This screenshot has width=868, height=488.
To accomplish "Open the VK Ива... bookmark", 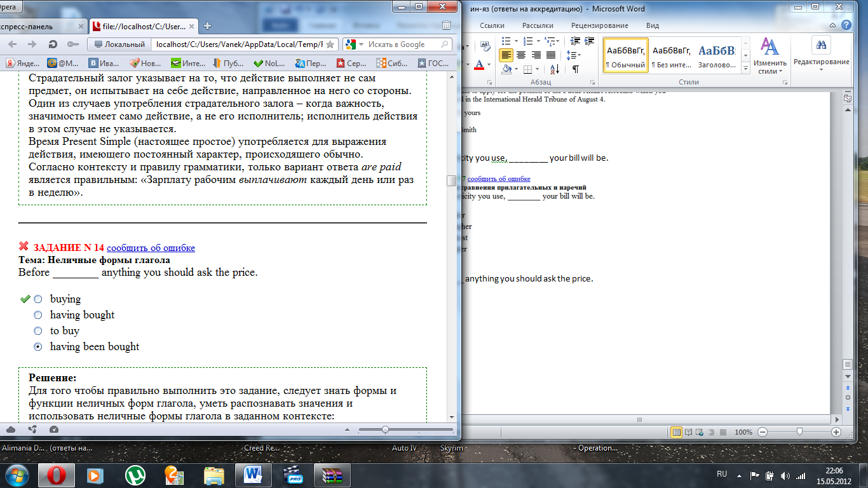I will pos(105,63).
